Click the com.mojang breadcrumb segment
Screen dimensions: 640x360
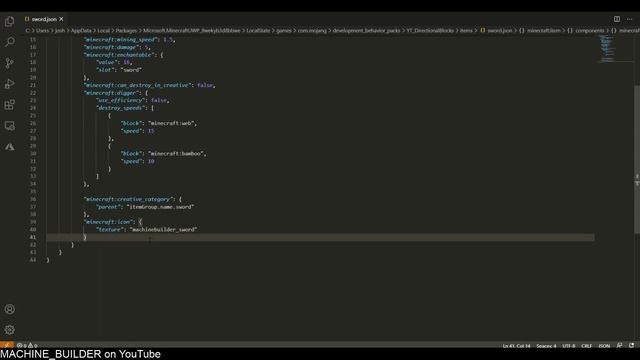click(x=312, y=31)
